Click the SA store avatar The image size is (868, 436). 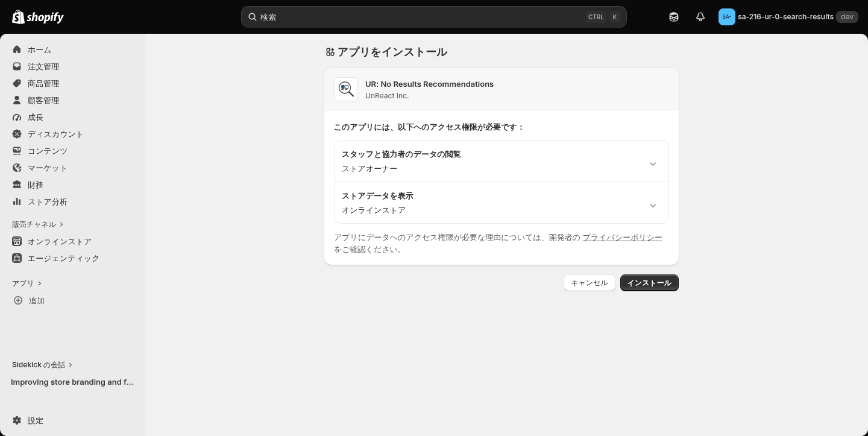tap(726, 17)
